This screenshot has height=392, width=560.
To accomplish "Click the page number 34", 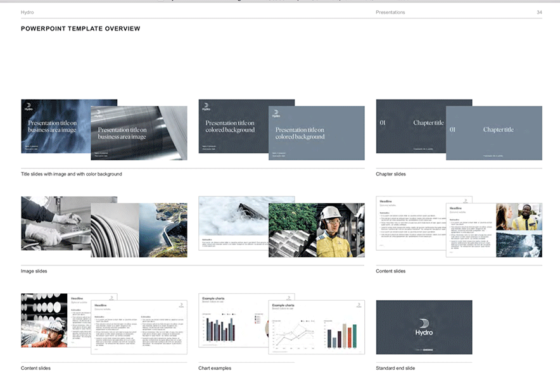I will 539,12.
